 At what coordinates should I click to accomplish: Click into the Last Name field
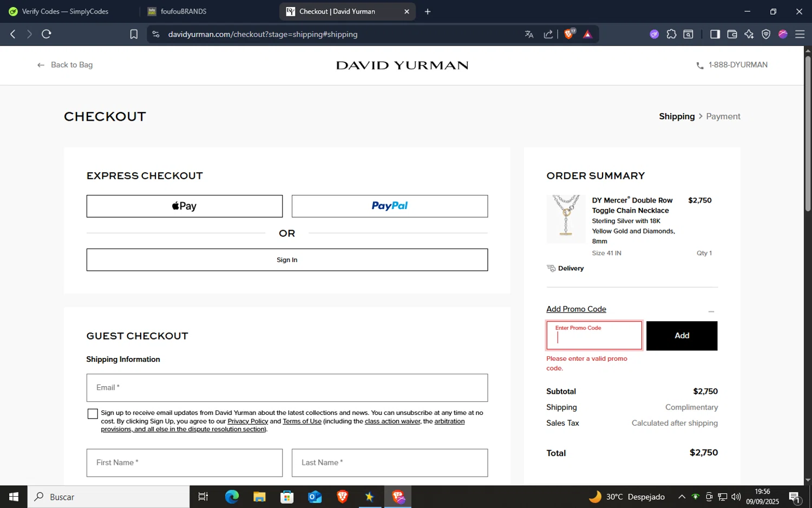[390, 463]
